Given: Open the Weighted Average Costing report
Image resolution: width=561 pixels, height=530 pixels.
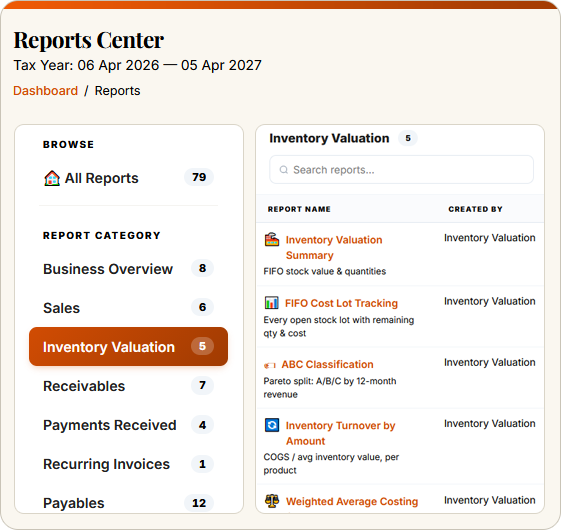Looking at the screenshot, I should click(352, 501).
